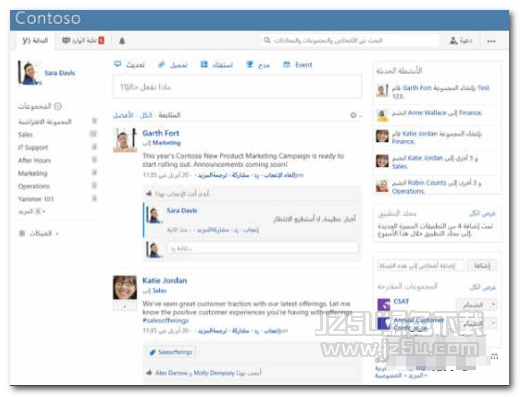Viewport: 520px width, 397px height.
Task: Click the calendar icon next to Event
Action: tap(287, 64)
